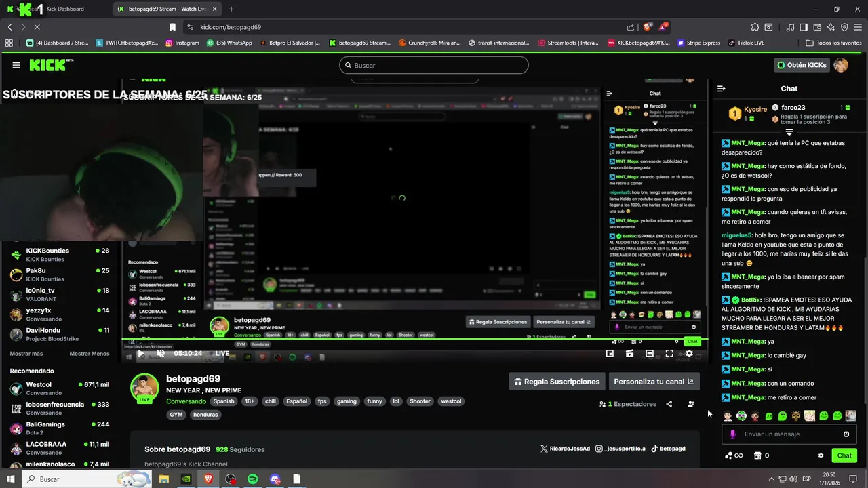Click Regala Suscripciones button below the video
Screen dimensions: 868x488
click(x=557, y=382)
